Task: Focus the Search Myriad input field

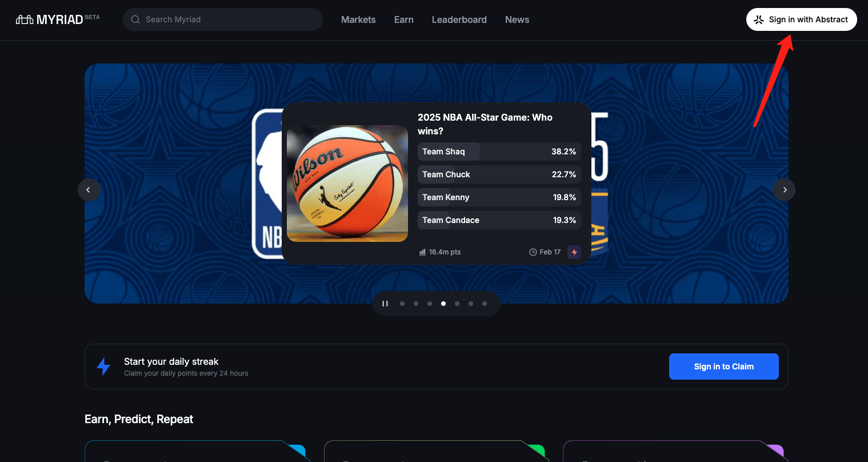Action: click(x=223, y=19)
